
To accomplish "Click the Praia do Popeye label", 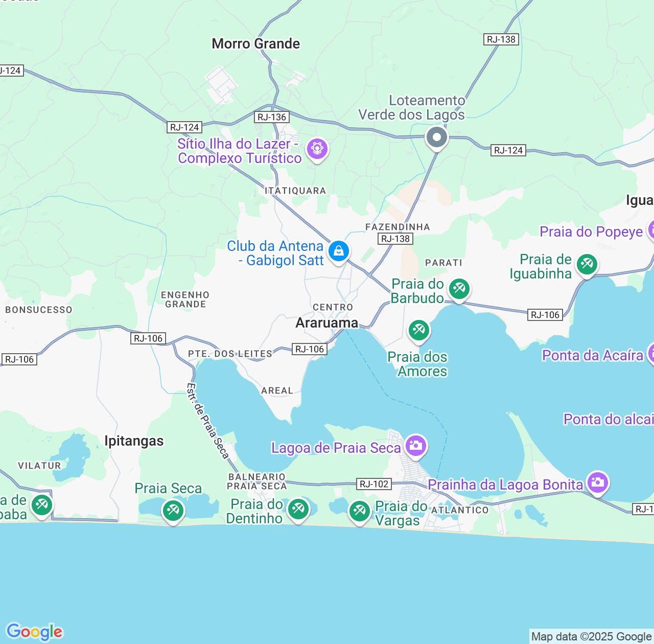I will tap(591, 232).
